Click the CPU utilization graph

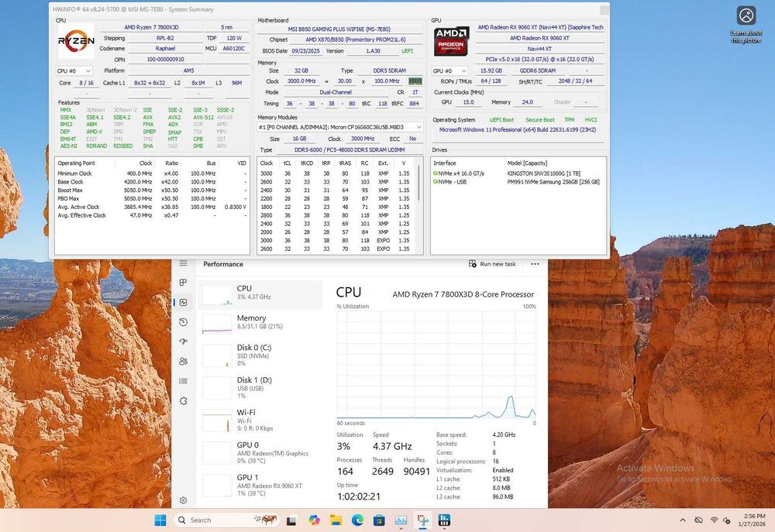436,365
